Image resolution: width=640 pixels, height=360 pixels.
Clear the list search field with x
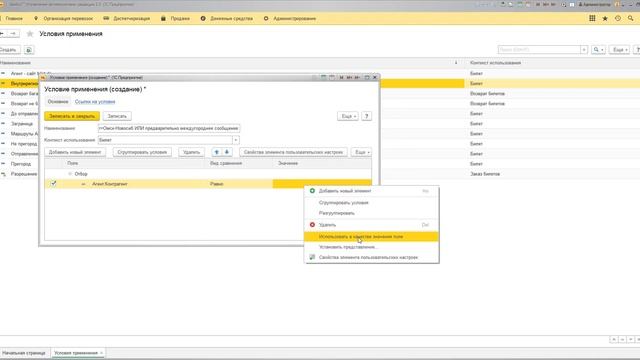[584, 50]
